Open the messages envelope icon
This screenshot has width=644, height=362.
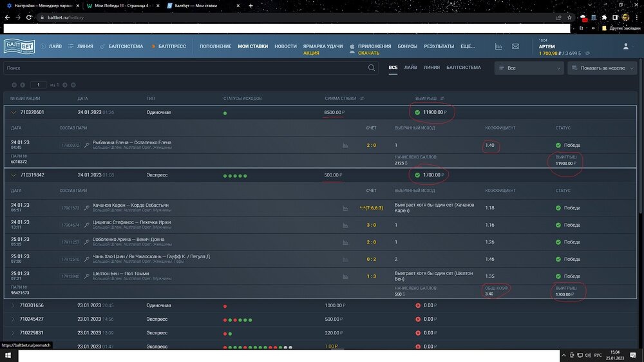[x=515, y=46]
